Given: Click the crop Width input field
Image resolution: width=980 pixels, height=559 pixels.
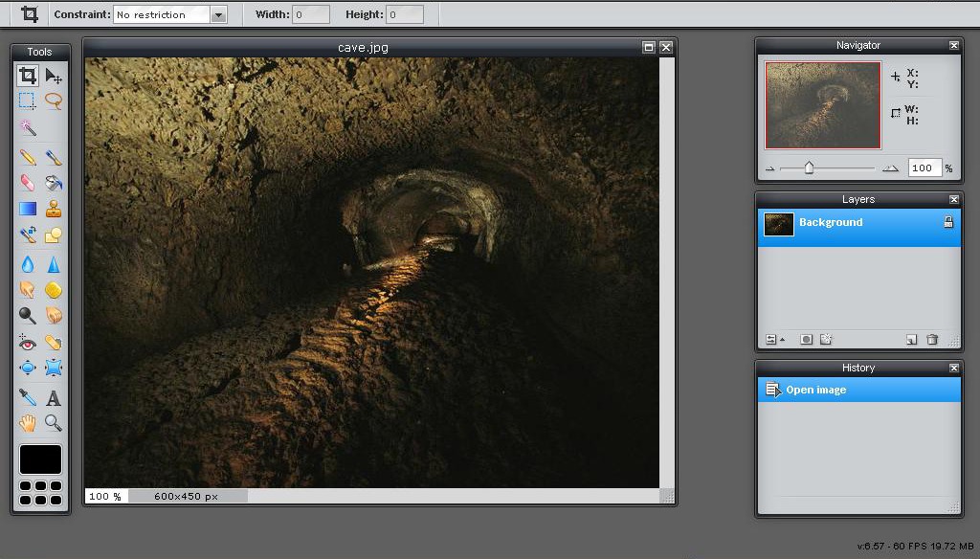Looking at the screenshot, I should tap(311, 14).
